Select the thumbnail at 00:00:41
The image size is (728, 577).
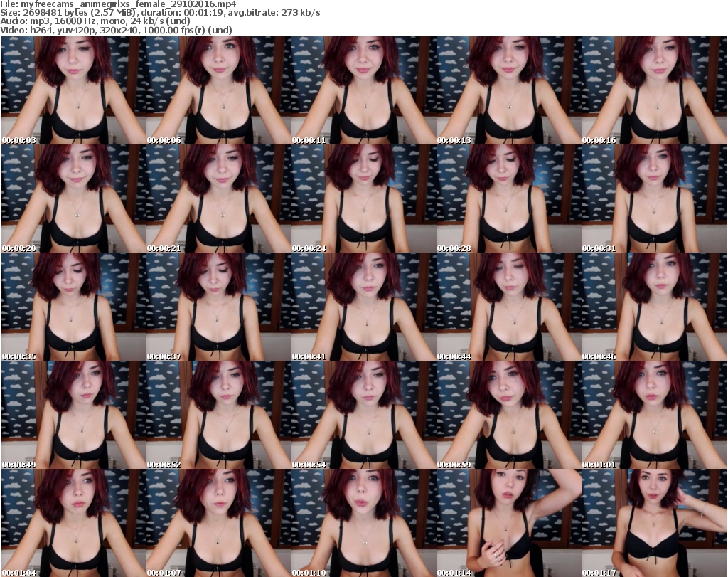tap(363, 307)
